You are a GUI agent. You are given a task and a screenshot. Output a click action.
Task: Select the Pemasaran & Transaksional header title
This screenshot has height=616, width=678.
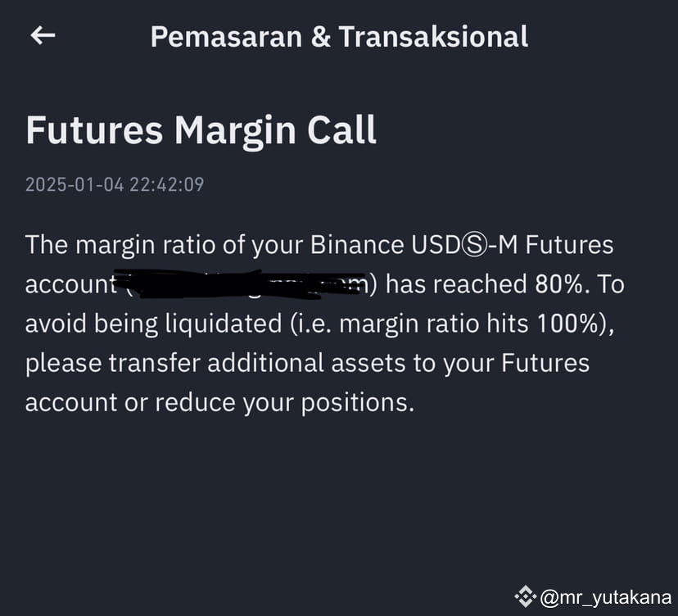339,36
